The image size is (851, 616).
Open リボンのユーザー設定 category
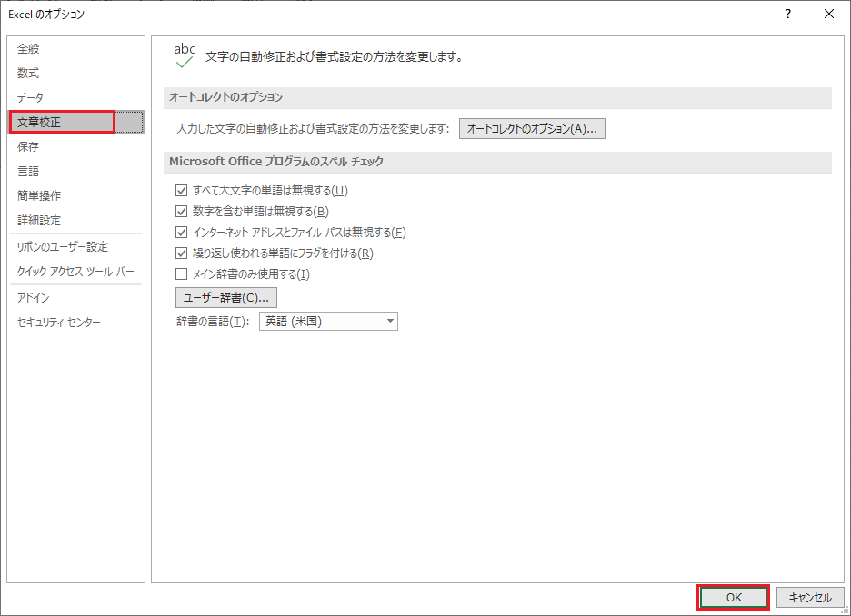click(63, 247)
